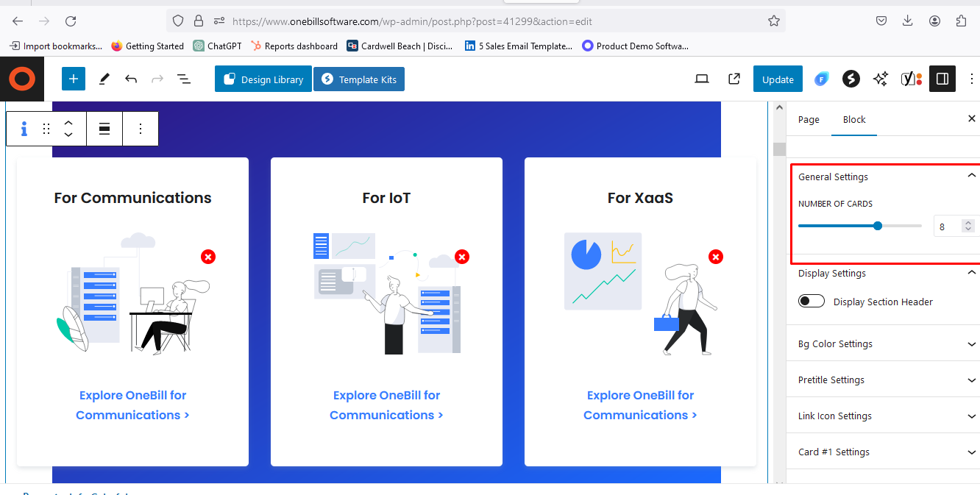Screen dimensions: 980x495
Task: Click Explore link in For Communications card
Action: (x=132, y=405)
